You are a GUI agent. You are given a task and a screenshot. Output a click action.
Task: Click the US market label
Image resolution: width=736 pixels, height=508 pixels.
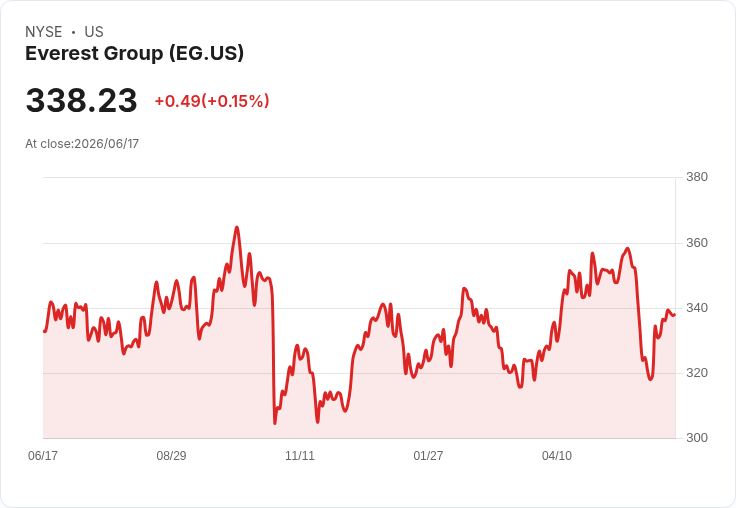[x=94, y=32]
